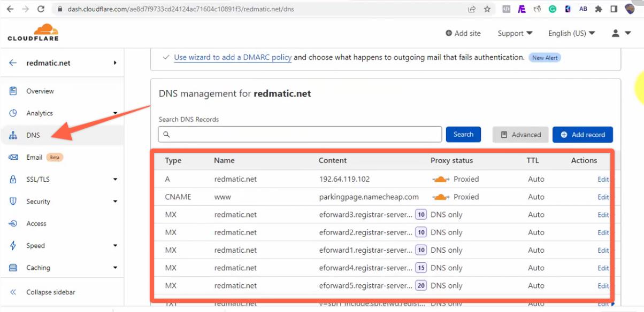Edit the eforward2 MX record
Screen dimensions: 644x312
[603, 232]
